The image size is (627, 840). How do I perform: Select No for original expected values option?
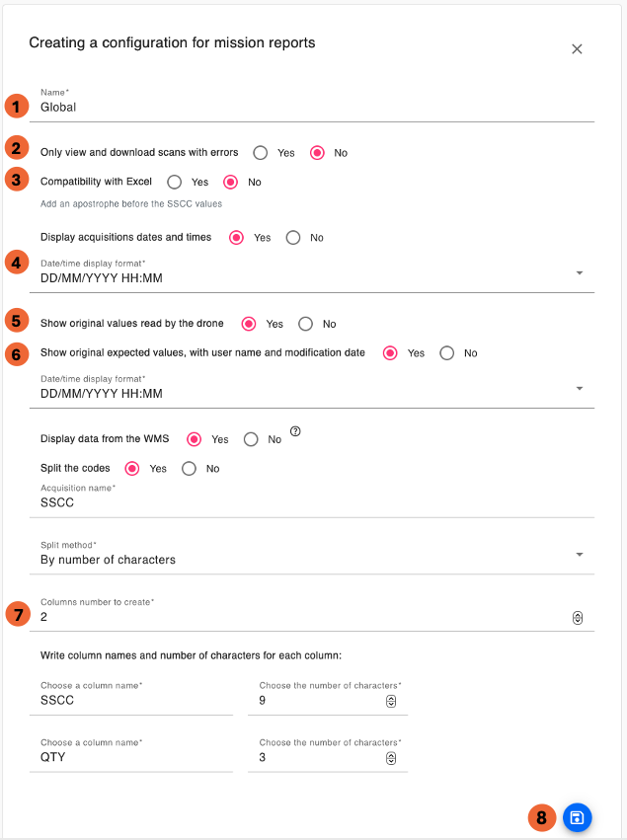[x=447, y=353]
